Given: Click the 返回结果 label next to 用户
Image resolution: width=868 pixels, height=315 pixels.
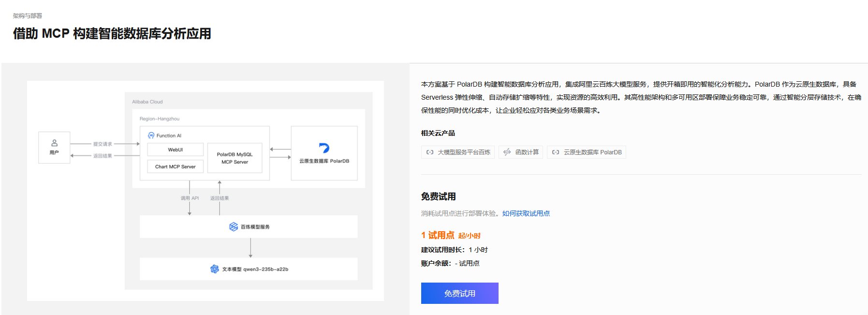Looking at the screenshot, I should click(103, 156).
